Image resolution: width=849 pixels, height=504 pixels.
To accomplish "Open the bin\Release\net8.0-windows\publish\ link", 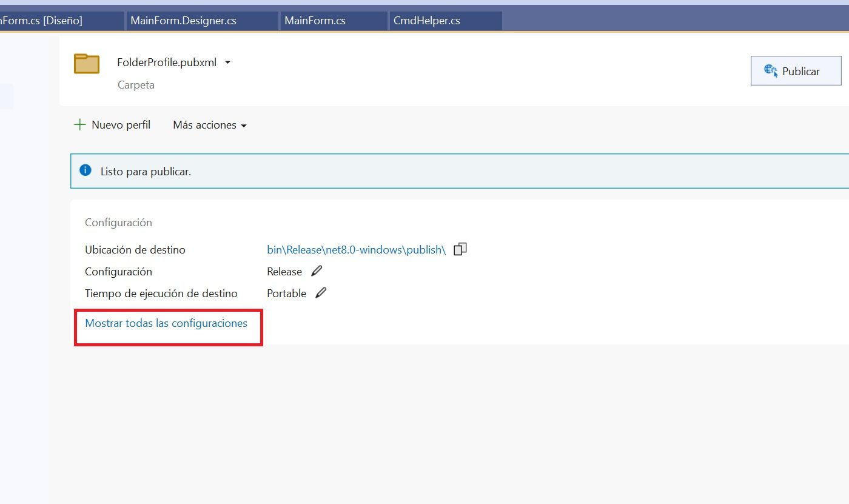I will click(x=356, y=249).
